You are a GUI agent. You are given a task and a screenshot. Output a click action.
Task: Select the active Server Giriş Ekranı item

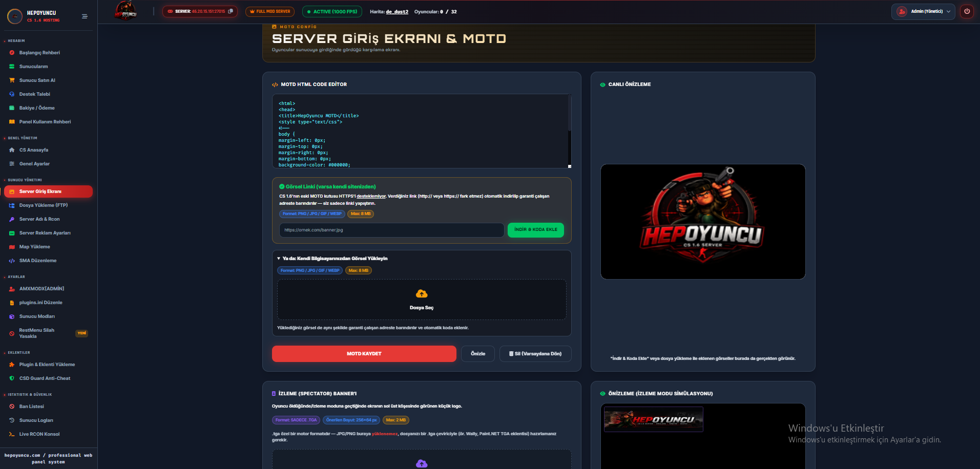[48, 191]
